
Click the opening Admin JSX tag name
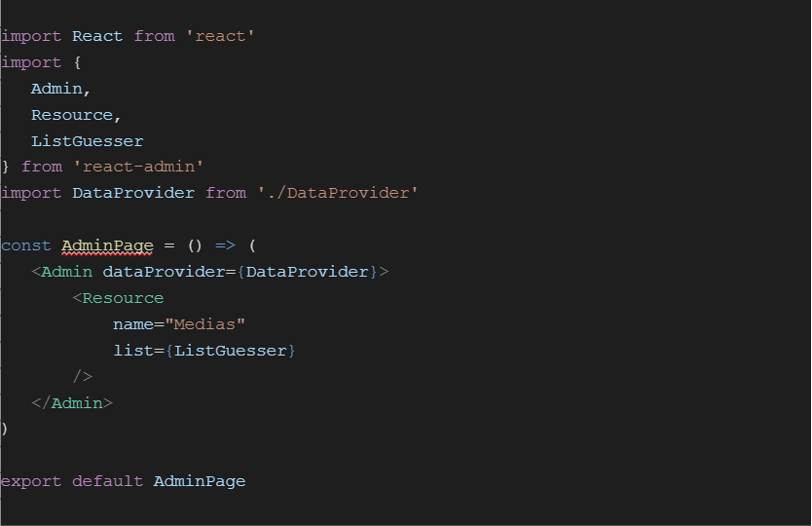(x=66, y=272)
